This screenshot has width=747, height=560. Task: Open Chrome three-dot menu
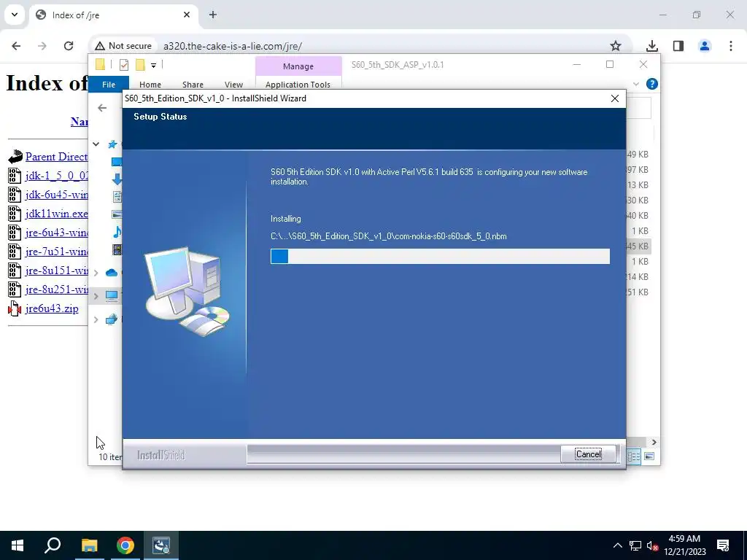pos(731,46)
